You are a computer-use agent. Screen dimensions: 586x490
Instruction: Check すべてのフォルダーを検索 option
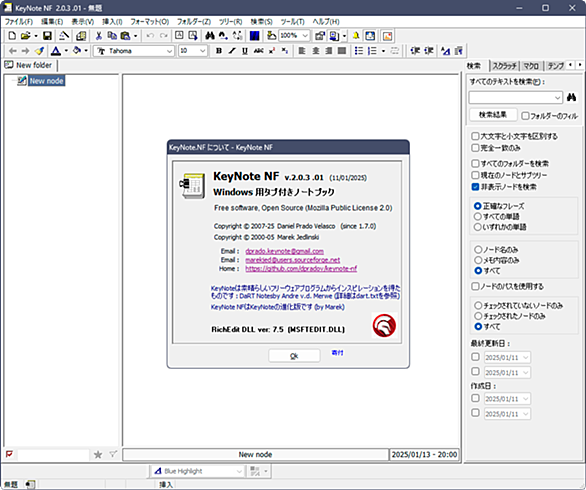click(x=475, y=163)
